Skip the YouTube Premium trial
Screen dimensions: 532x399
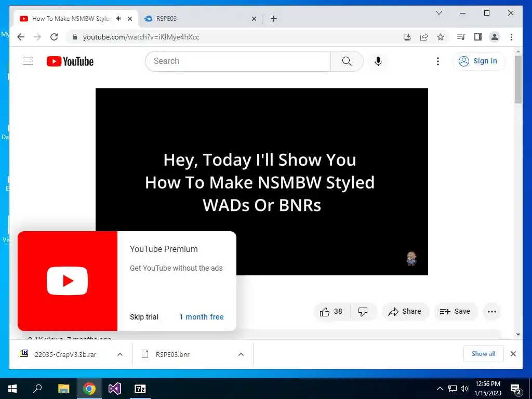tap(144, 317)
